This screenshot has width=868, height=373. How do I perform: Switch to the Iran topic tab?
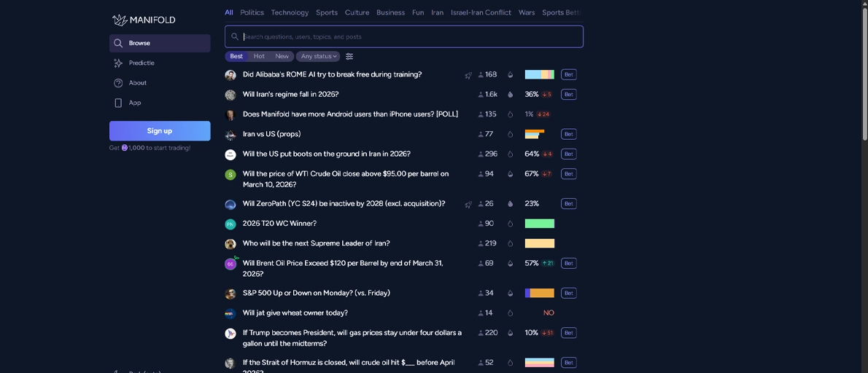tap(438, 12)
